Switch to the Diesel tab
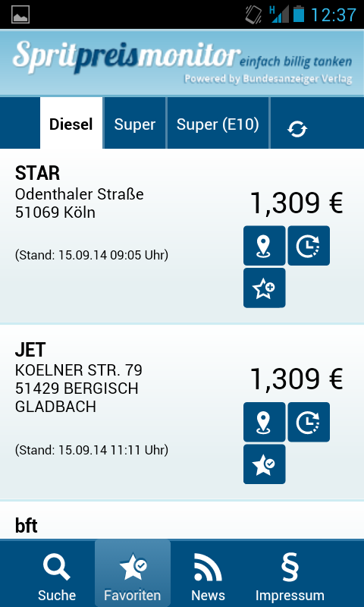The height and width of the screenshot is (607, 364). pos(71,123)
